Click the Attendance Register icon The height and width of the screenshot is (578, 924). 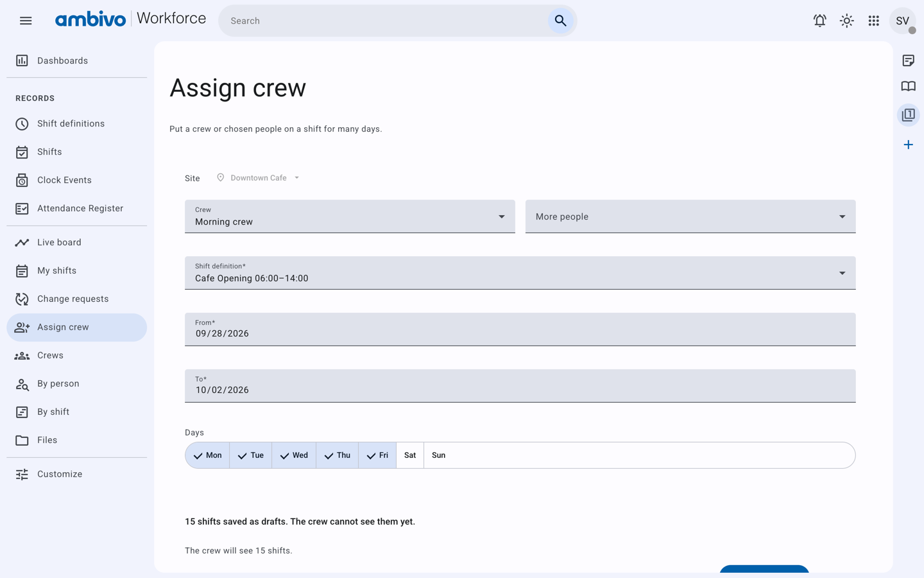click(x=22, y=208)
